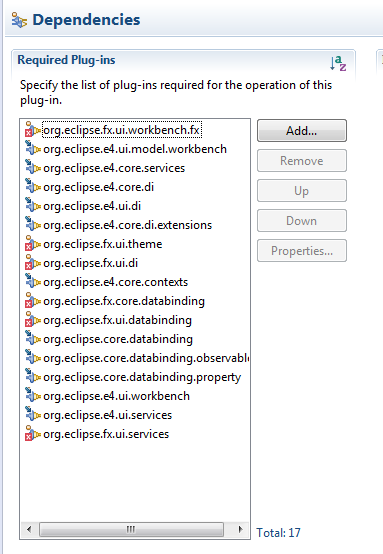Select org.eclipse.e4.ui.services entry
This screenshot has width=383, height=554.
pos(108,415)
